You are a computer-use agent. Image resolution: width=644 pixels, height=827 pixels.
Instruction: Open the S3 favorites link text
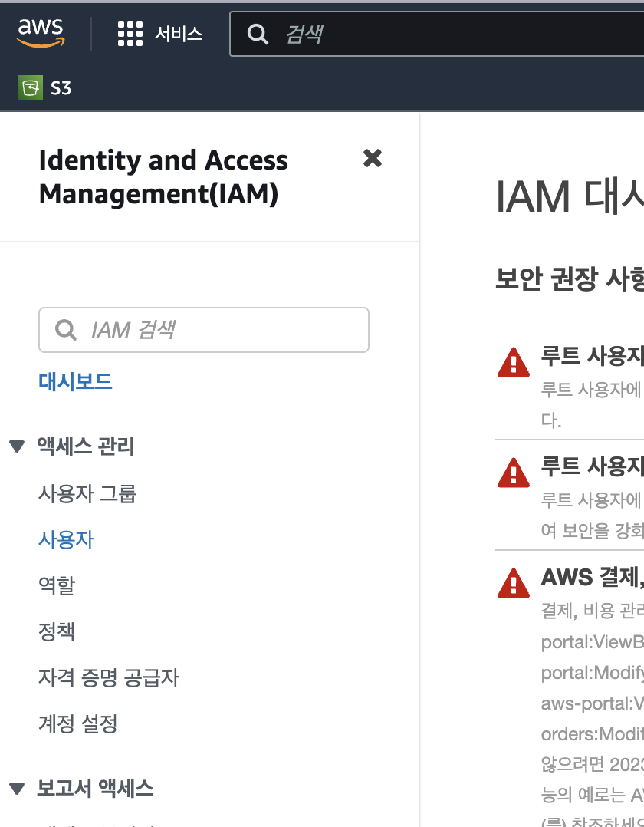click(61, 88)
